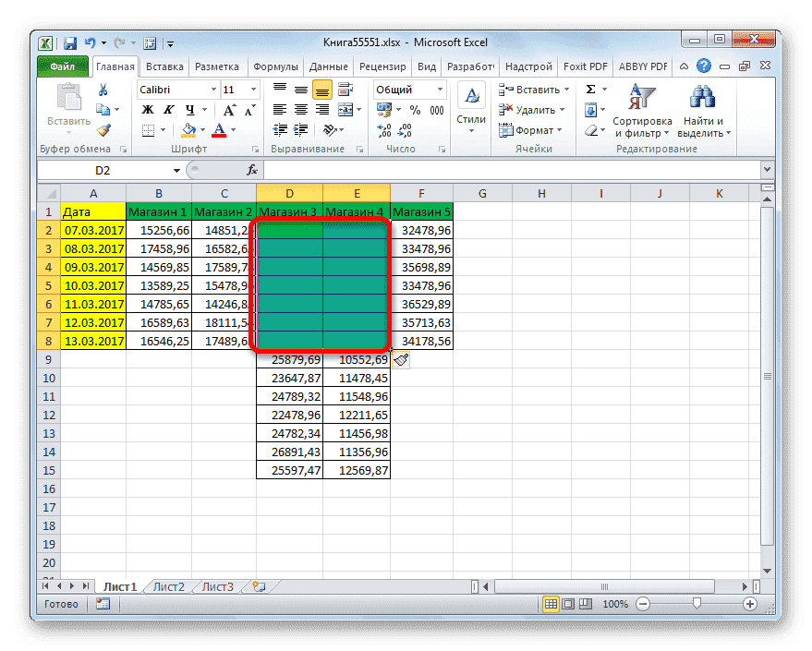Select the AutoSum (Σ) icon

pos(591,89)
